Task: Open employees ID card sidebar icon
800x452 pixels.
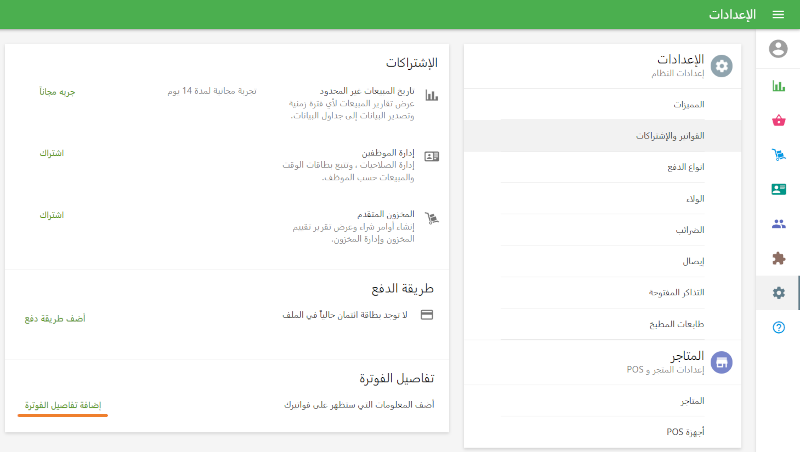Action: pos(779,189)
